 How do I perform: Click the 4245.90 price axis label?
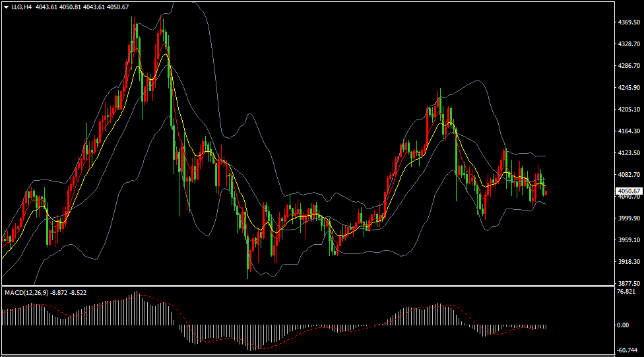[x=629, y=88]
